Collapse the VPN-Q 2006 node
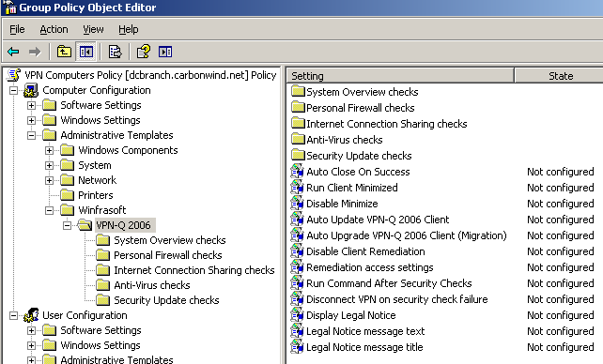The height and width of the screenshot is (364, 603). click(67, 225)
